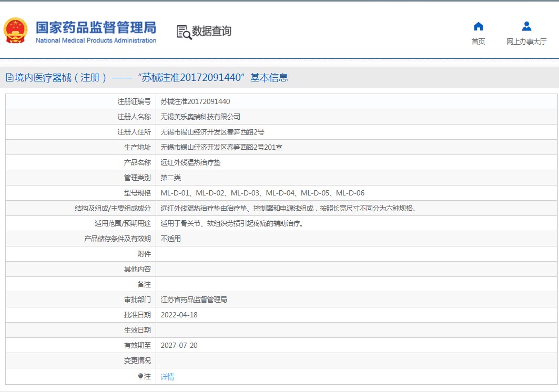Click the home house icon
Image resolution: width=559 pixels, height=392 pixels.
click(478, 26)
